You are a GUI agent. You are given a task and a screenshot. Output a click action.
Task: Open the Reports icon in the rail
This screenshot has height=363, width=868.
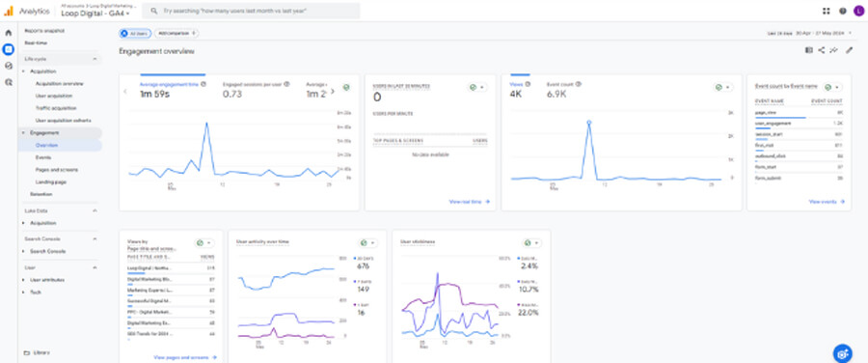tap(9, 49)
